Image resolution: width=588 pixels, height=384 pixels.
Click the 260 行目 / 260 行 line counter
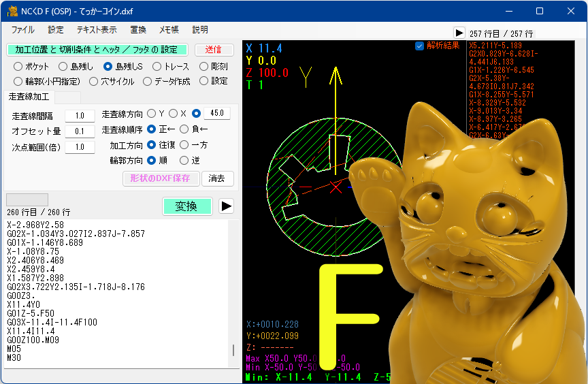pos(38,212)
